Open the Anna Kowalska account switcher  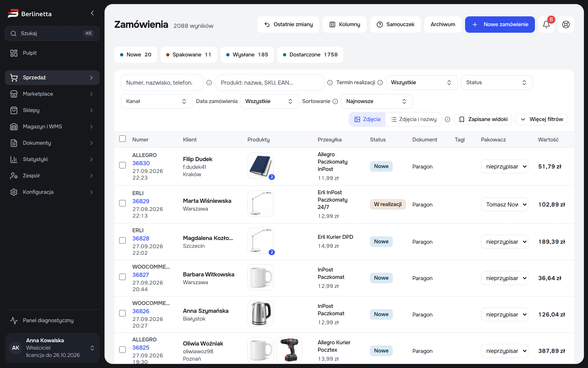52,348
